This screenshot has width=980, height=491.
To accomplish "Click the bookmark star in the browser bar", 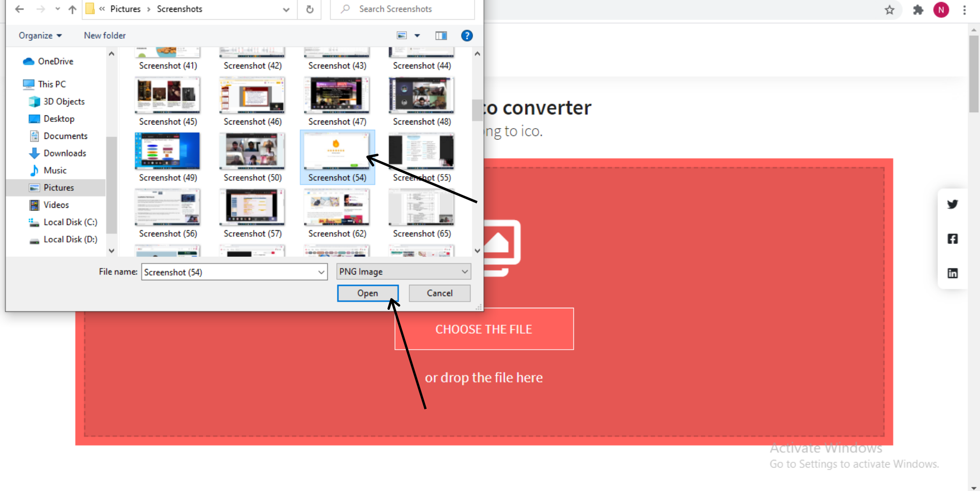I will click(890, 10).
